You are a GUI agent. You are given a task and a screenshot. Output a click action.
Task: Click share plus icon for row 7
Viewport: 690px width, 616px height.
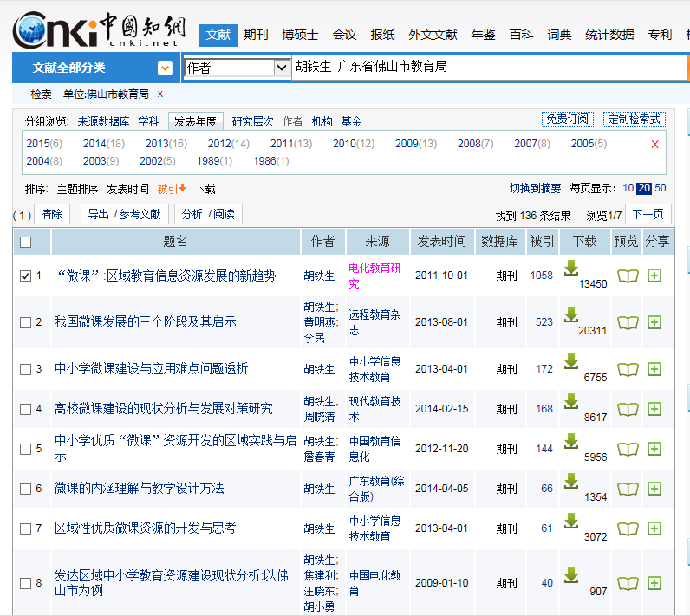[x=654, y=528]
